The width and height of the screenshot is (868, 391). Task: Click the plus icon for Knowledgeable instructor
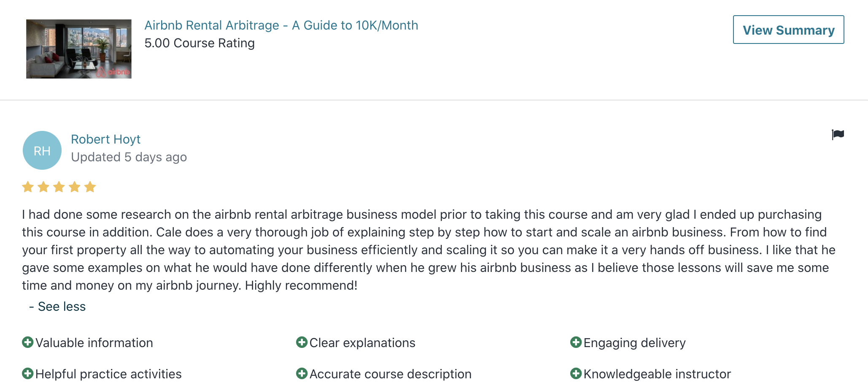coord(575,374)
